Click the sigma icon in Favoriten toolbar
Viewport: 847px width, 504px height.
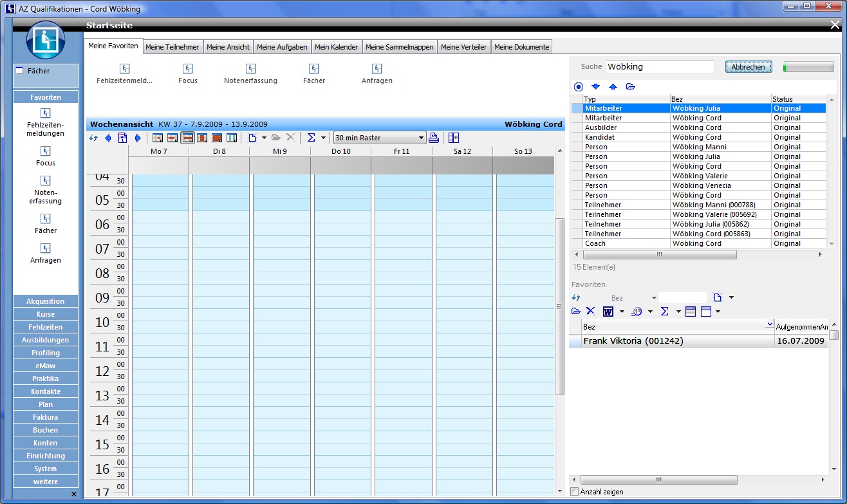(665, 311)
